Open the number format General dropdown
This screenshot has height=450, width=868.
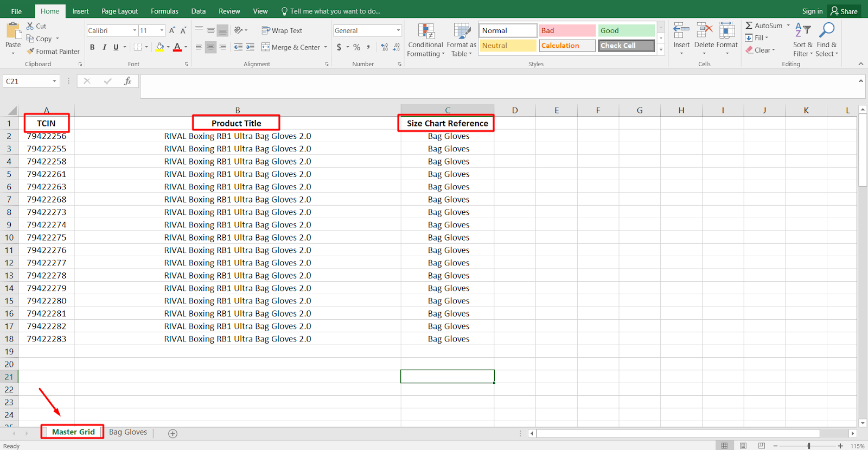click(x=398, y=30)
